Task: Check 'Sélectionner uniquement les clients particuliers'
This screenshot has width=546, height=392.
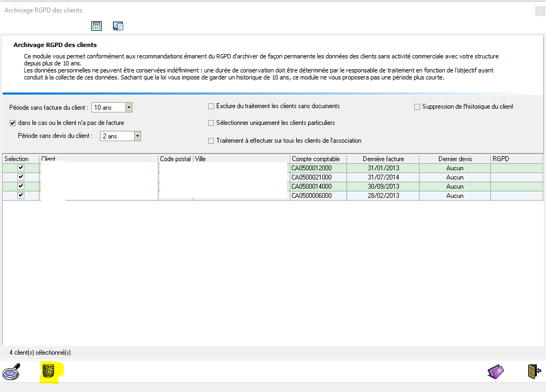Action: point(211,123)
